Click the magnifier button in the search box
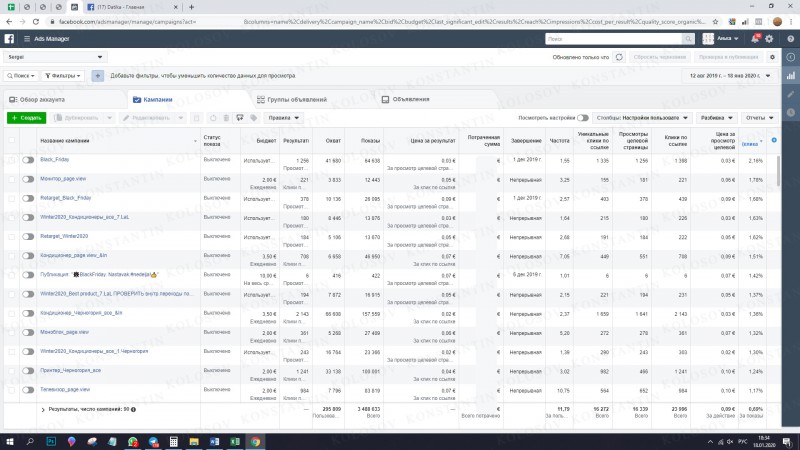The width and height of the screenshot is (800, 450). [x=688, y=39]
